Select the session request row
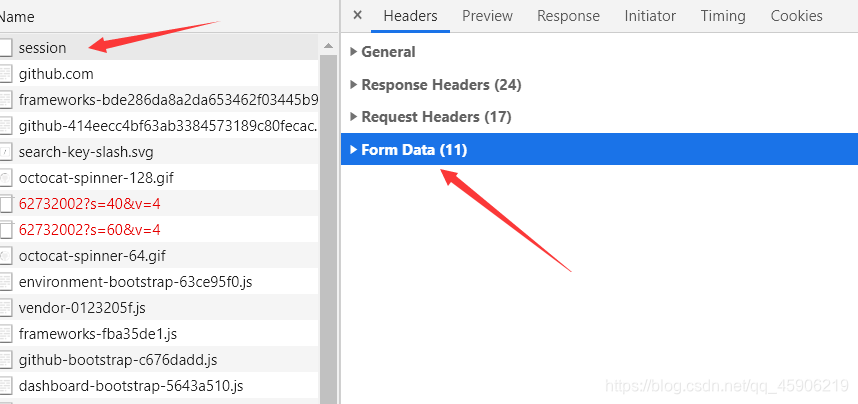 point(159,48)
